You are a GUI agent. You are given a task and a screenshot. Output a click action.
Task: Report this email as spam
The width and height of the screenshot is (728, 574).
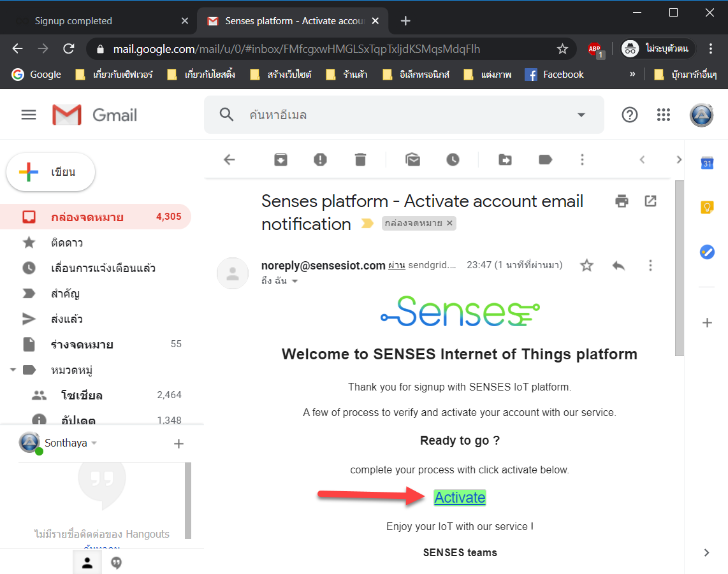321,160
